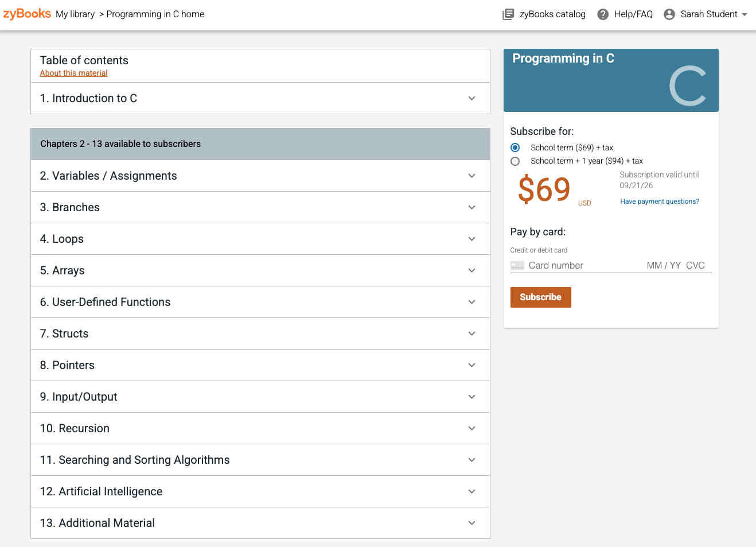Open chapter 12. Artificial Intelligence title
The image size is (756, 547).
(x=102, y=491)
